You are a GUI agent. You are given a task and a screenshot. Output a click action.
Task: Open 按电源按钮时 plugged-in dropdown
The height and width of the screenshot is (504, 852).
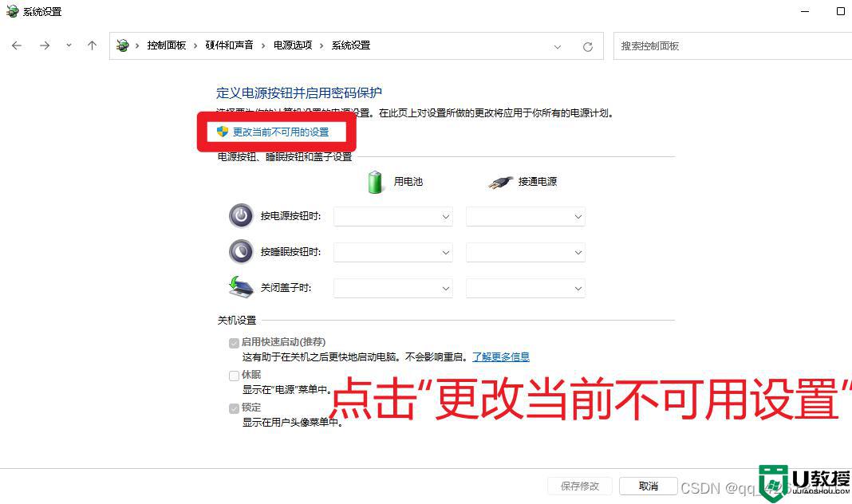[526, 217]
